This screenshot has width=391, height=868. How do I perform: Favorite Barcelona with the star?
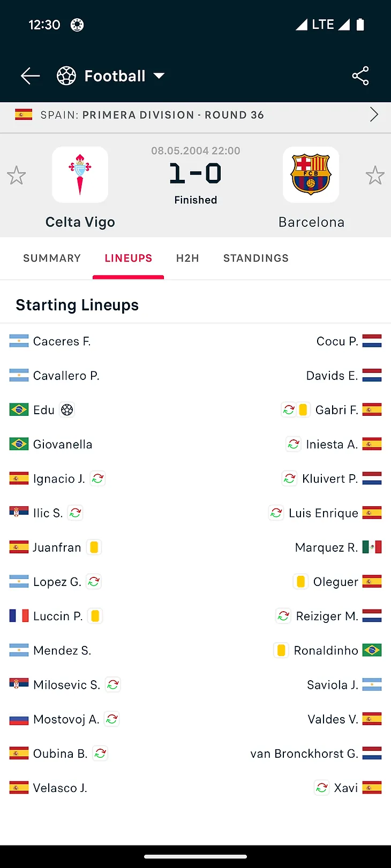coord(375,176)
